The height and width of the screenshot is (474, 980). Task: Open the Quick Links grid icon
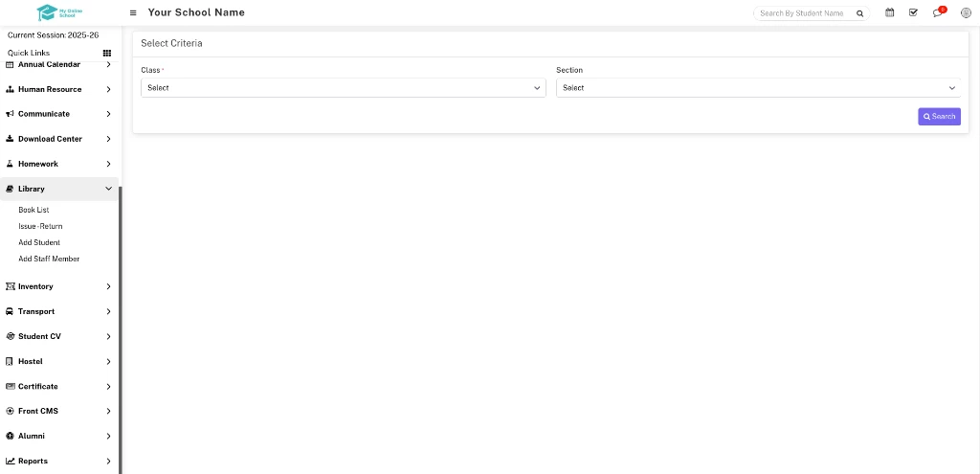[107, 54]
